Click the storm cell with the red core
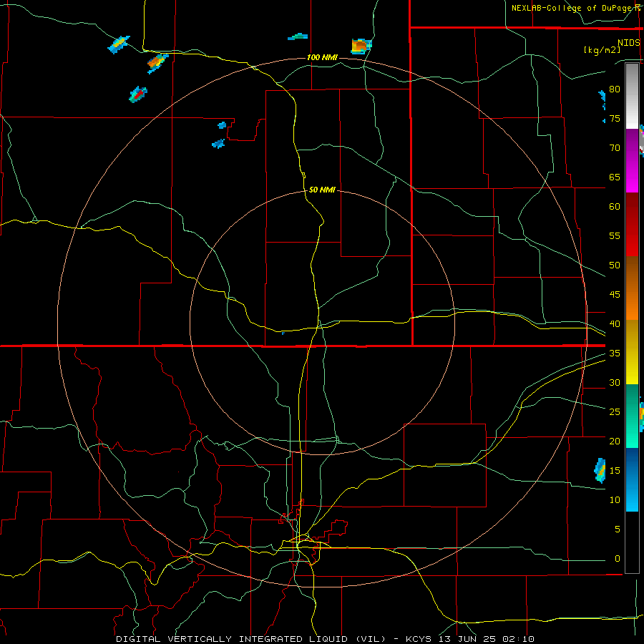The width and height of the screenshot is (644, 644). 138,94
